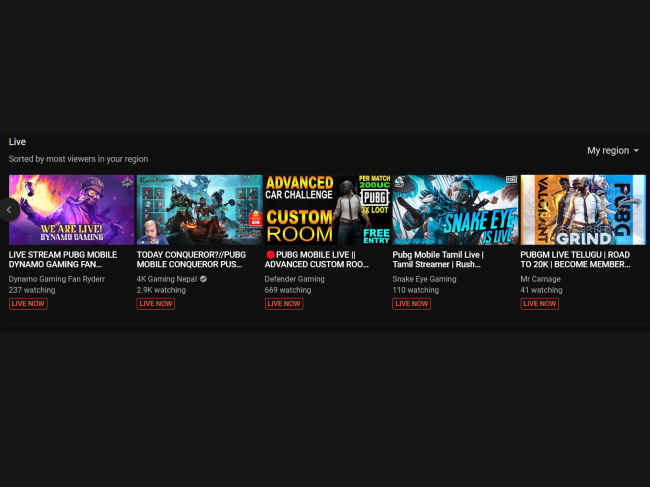Visit 4K Gaming Nepal channel
The width and height of the screenshot is (650, 487).
pyautogui.click(x=167, y=279)
